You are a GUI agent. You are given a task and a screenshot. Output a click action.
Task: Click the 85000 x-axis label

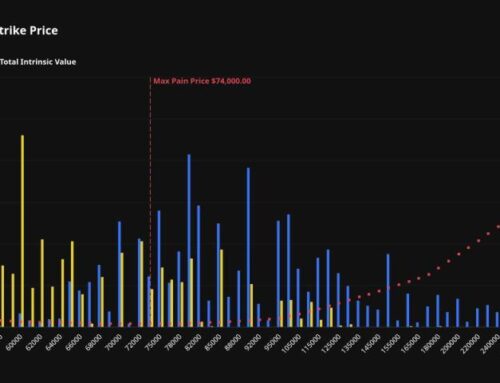point(213,342)
